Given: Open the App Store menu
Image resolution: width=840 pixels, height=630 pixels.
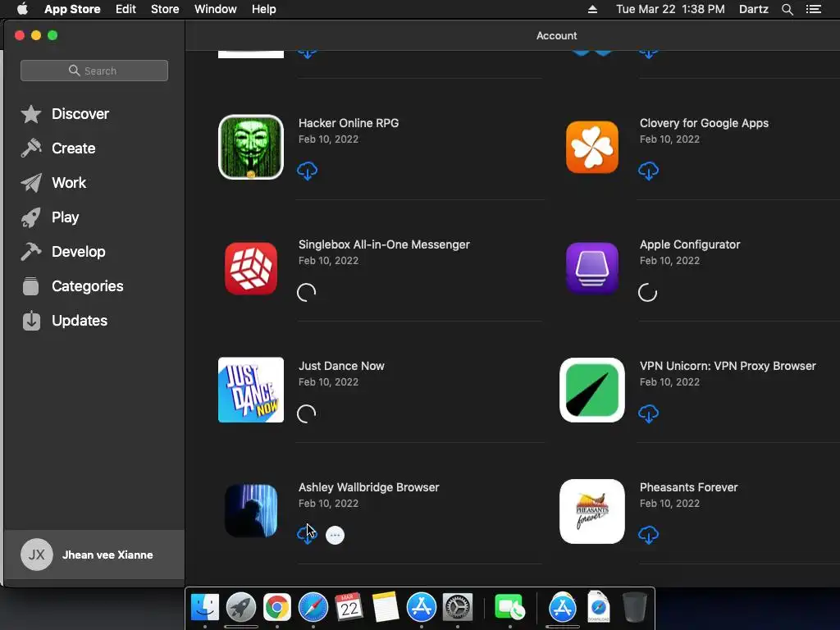Looking at the screenshot, I should [72, 9].
